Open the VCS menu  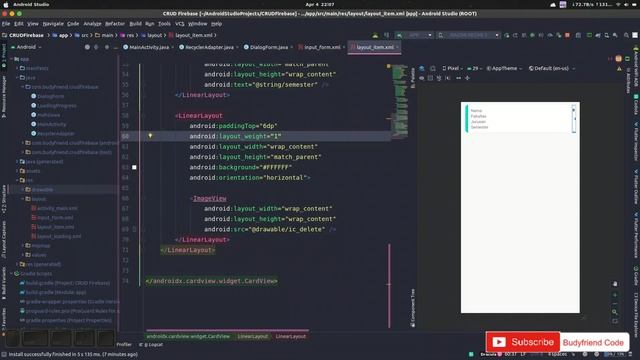pos(180,24)
